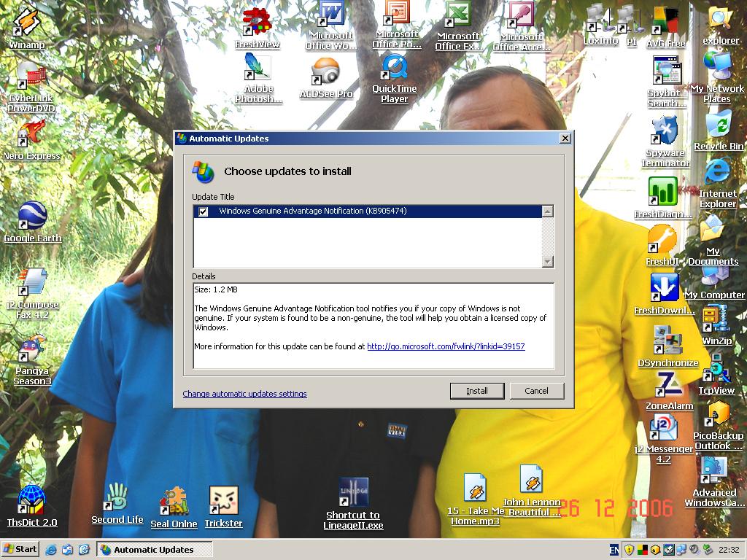
Task: Click the My Computer desktop icon
Action: (715, 284)
